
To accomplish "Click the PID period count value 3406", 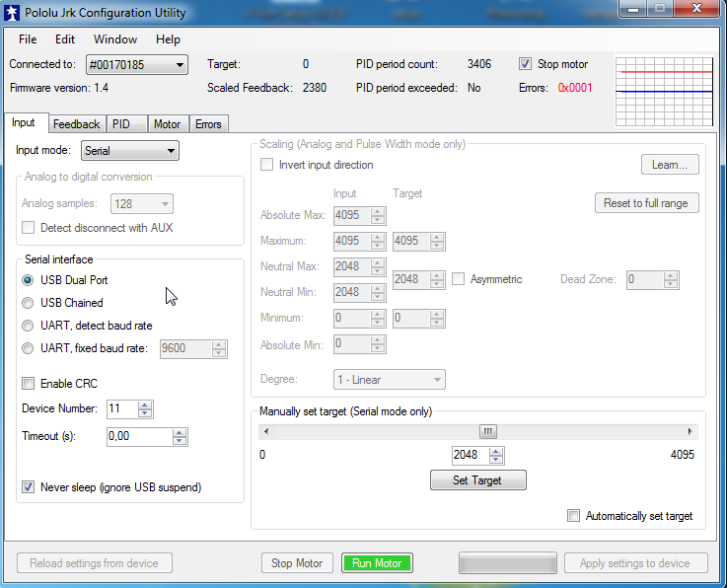I will point(479,64).
